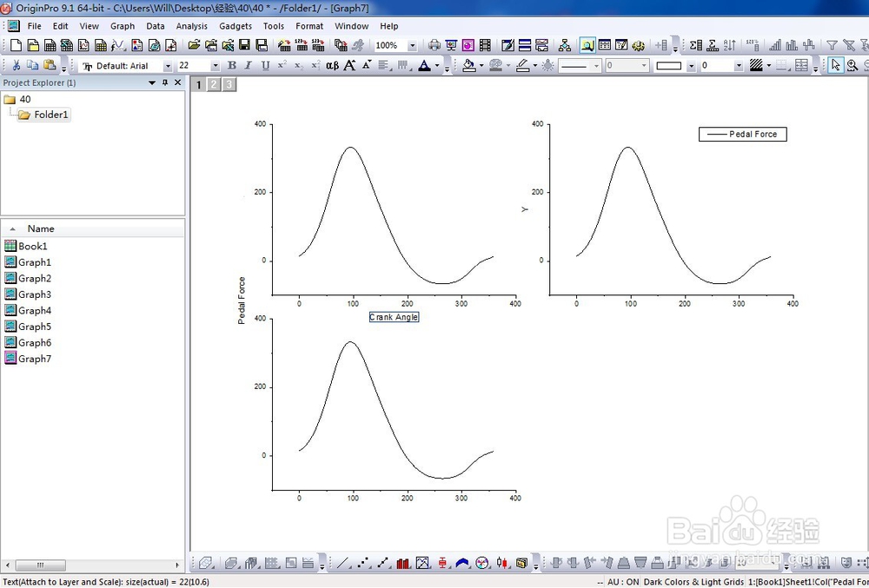
Task: Create a new workbook
Action: [x=50, y=45]
